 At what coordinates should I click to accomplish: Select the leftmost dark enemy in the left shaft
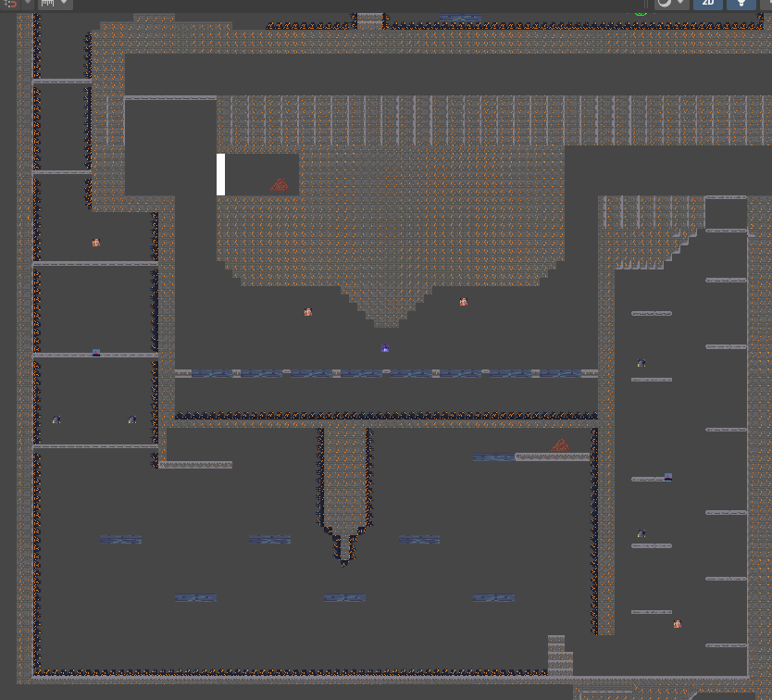(x=56, y=419)
